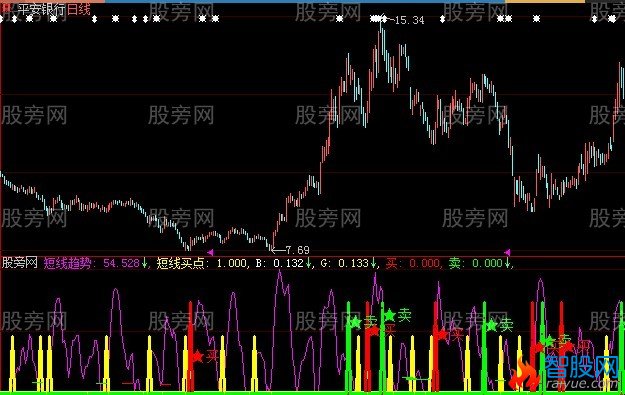The image size is (625, 395).
Task: Select the 日线 period label
Action: [79, 10]
